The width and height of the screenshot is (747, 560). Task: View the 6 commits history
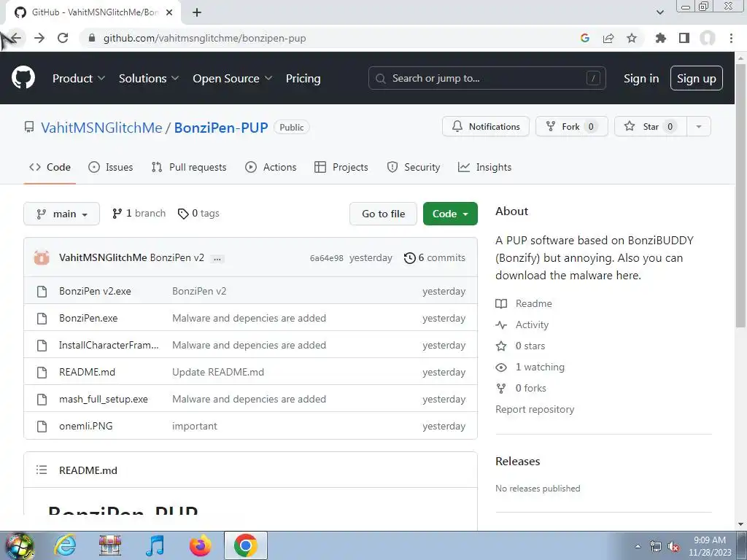[x=435, y=257]
